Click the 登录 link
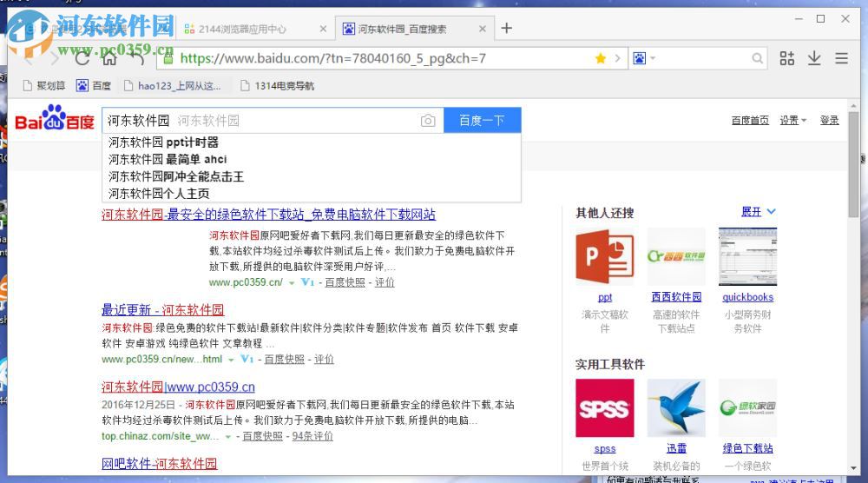 point(829,120)
